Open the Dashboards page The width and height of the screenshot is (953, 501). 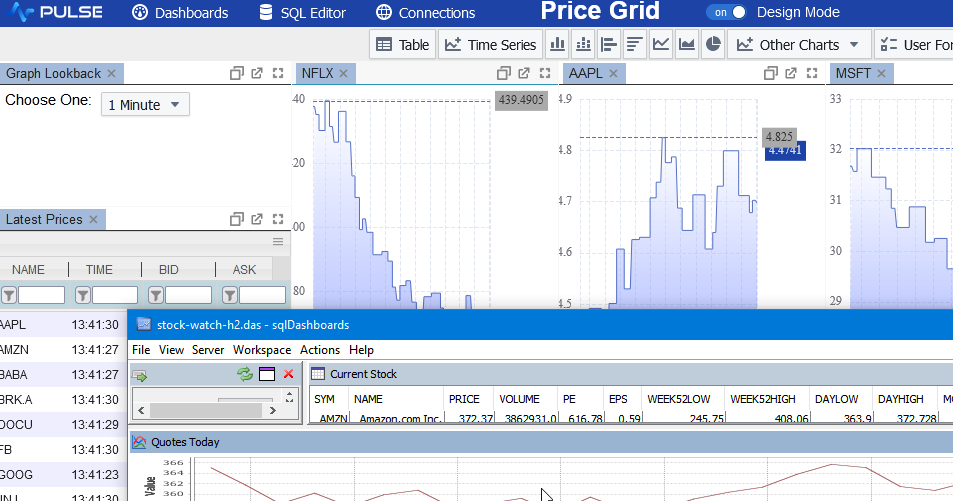pyautogui.click(x=180, y=13)
